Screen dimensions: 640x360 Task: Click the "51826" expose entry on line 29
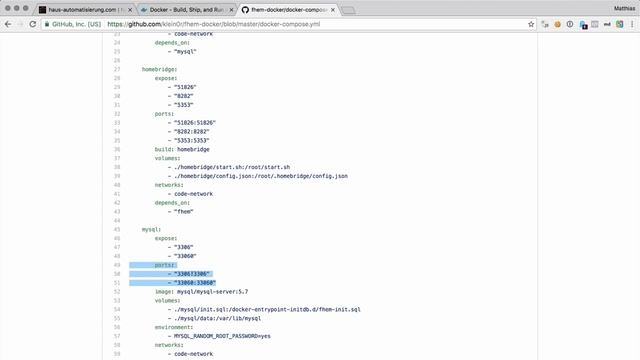tap(185, 87)
